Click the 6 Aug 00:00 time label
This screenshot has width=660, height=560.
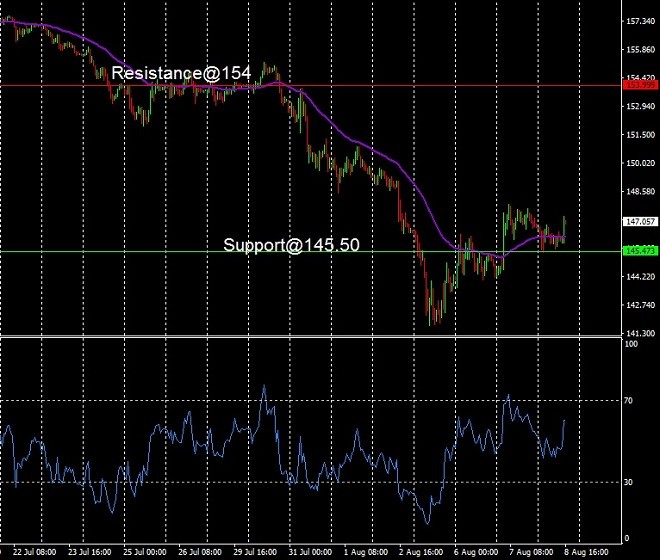point(476,552)
